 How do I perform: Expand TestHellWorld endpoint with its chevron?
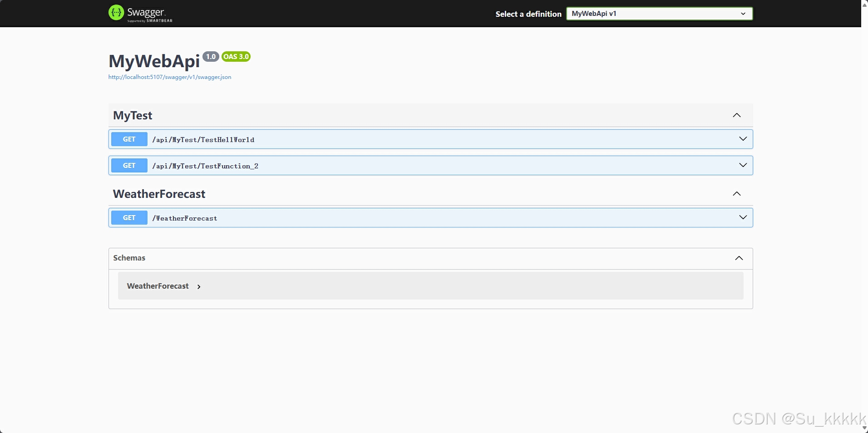(743, 139)
